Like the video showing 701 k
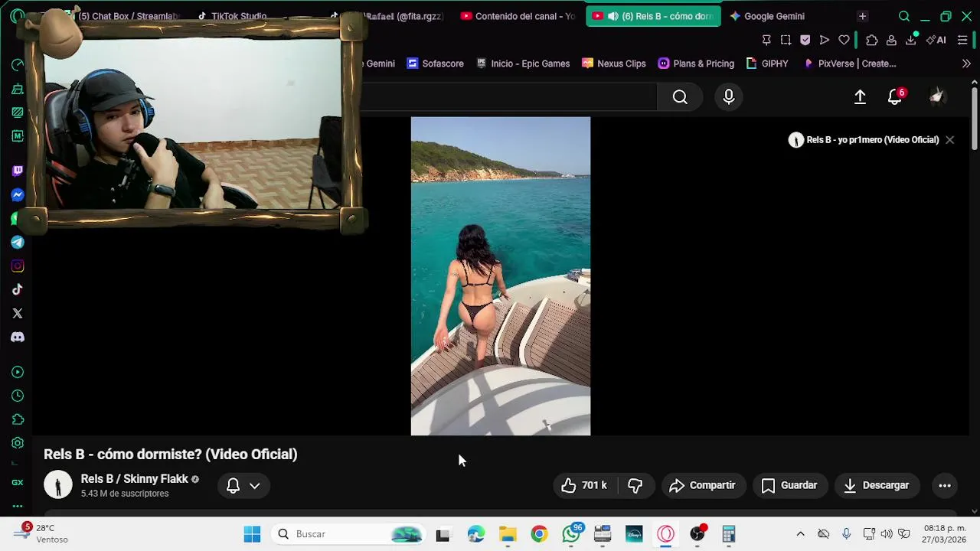The width and height of the screenshot is (980, 551). click(584, 485)
